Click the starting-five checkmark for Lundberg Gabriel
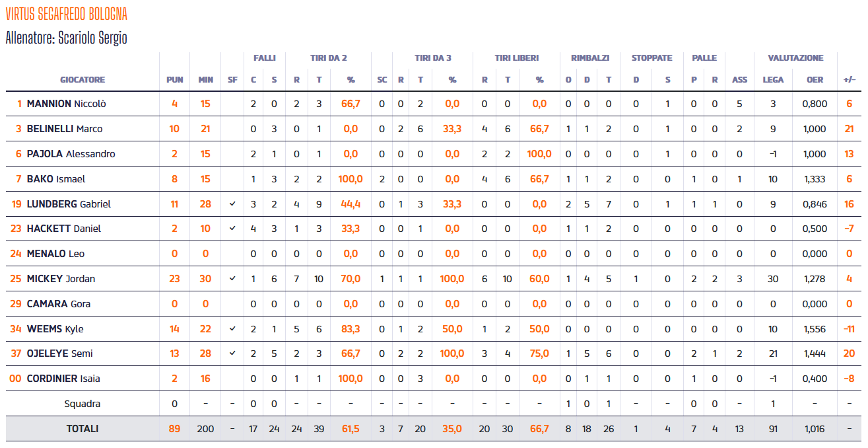868x448 pixels. (232, 204)
